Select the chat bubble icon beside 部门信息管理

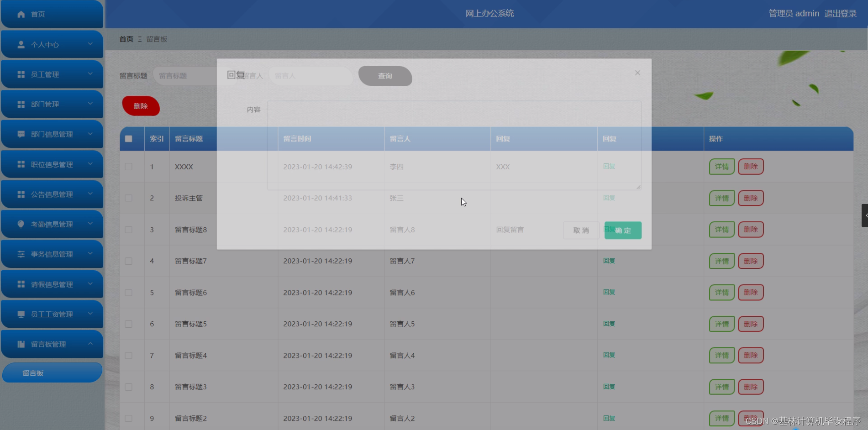click(21, 134)
